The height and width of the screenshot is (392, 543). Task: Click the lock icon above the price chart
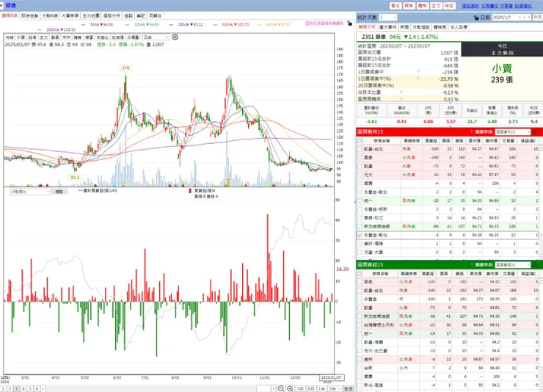tap(349, 23)
